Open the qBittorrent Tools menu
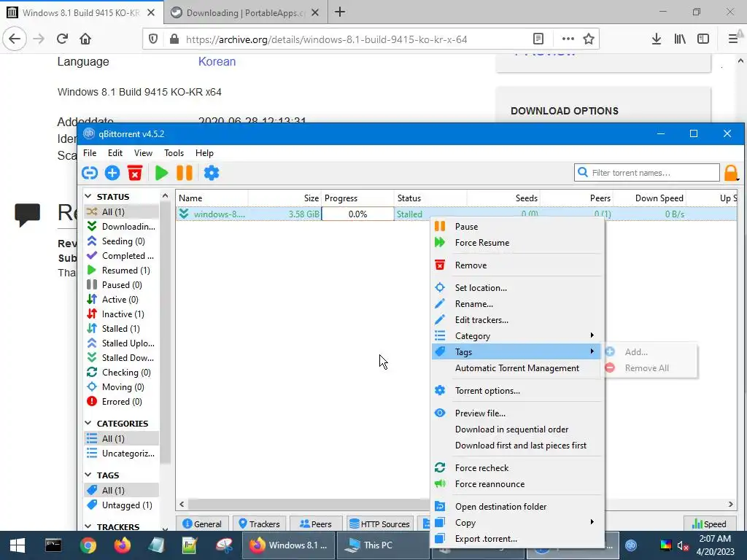Viewport: 747px width, 560px height. point(174,153)
